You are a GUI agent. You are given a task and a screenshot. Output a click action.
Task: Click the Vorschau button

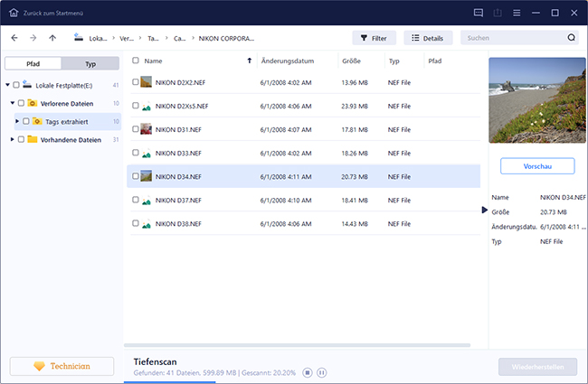(537, 166)
